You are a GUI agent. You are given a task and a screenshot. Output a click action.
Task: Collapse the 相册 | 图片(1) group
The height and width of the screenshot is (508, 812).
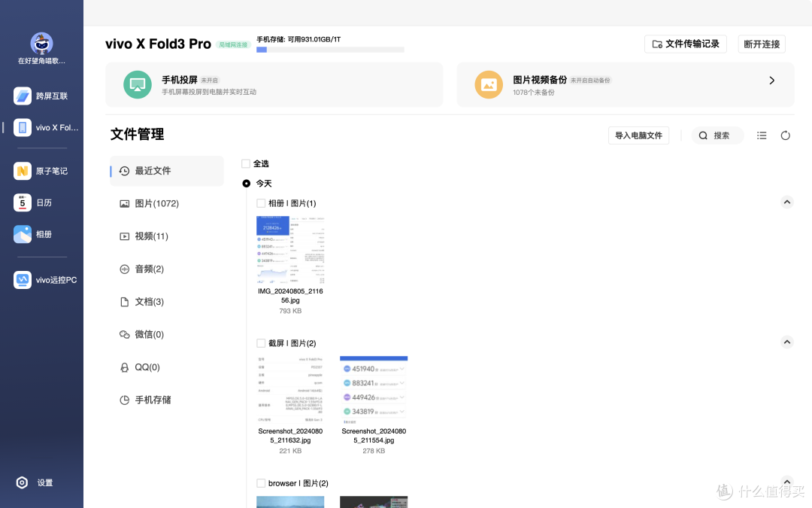coord(787,202)
